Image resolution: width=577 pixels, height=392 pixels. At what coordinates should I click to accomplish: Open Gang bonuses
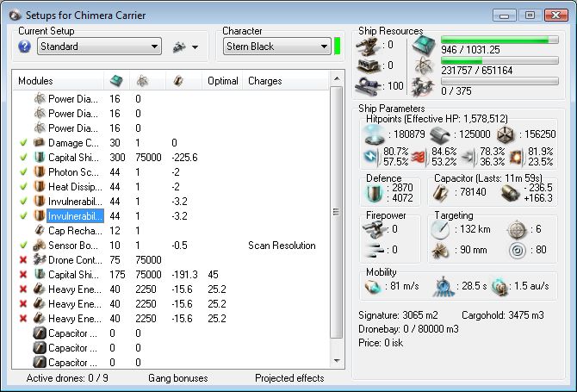tap(178, 378)
